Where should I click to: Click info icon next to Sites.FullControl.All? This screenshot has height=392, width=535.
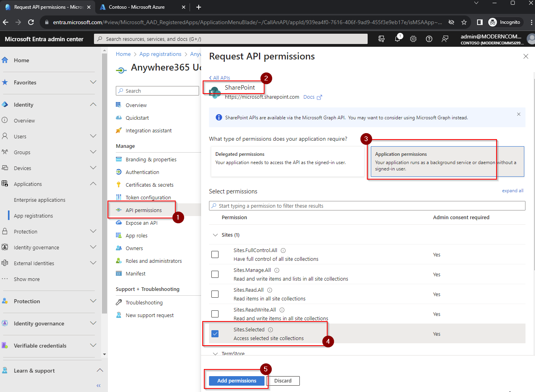click(283, 250)
